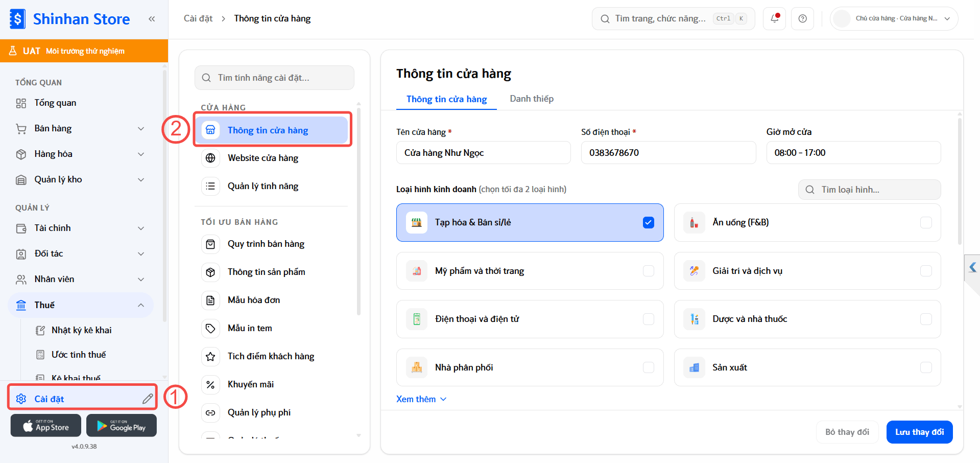Open Tích điểm khách hàng star icon
The width and height of the screenshot is (980, 463).
[x=210, y=356]
